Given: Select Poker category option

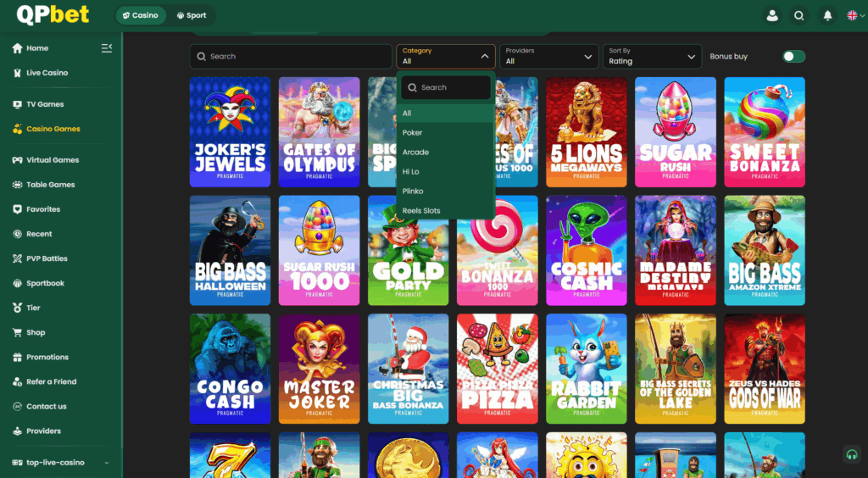Looking at the screenshot, I should (x=446, y=133).
